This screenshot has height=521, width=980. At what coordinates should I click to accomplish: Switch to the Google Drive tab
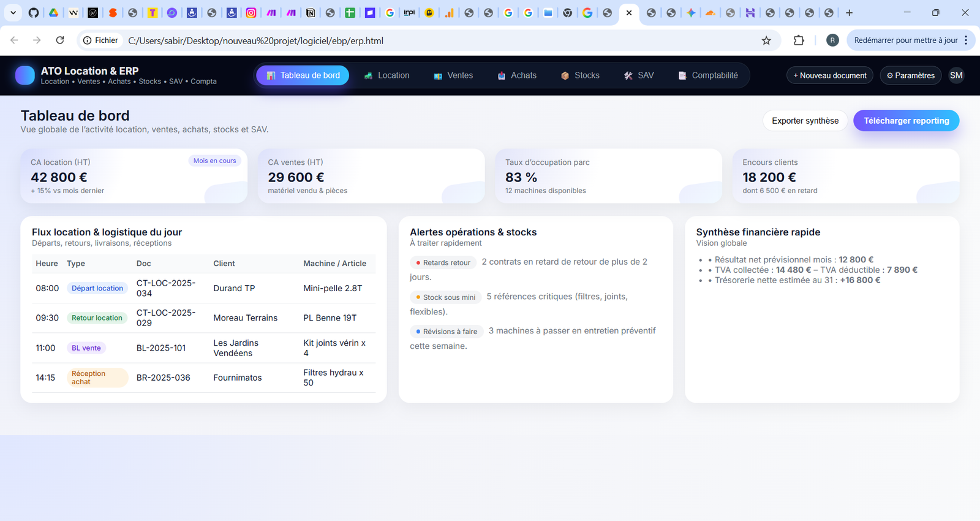point(53,13)
